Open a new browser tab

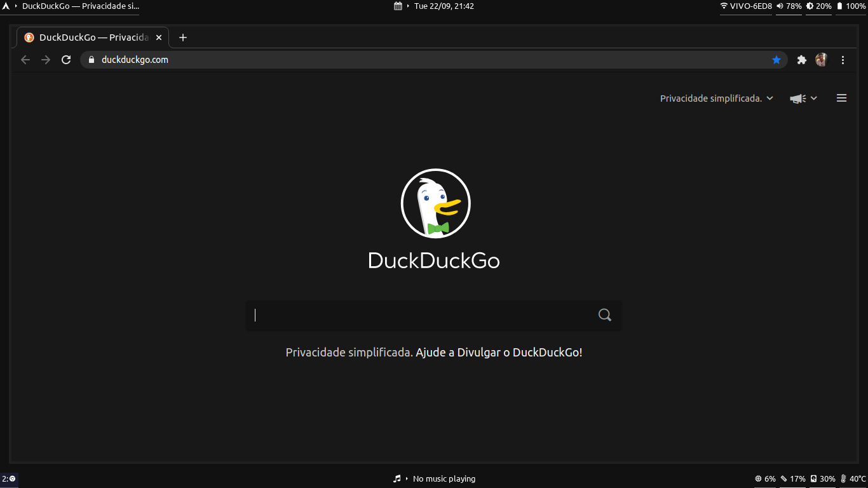pyautogui.click(x=183, y=37)
